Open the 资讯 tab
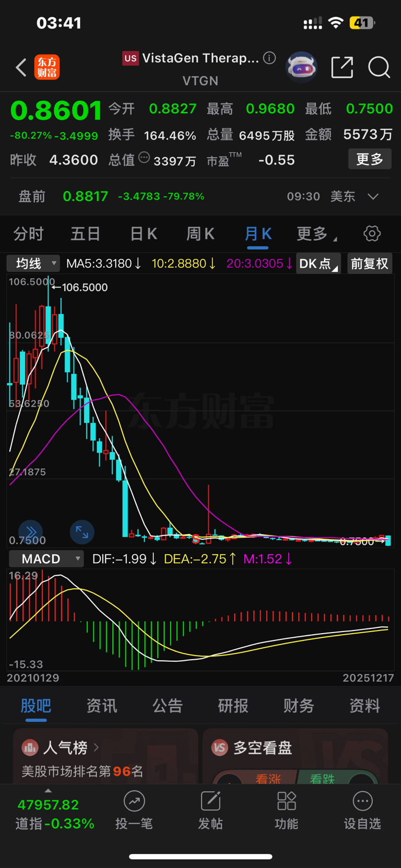 [102, 706]
